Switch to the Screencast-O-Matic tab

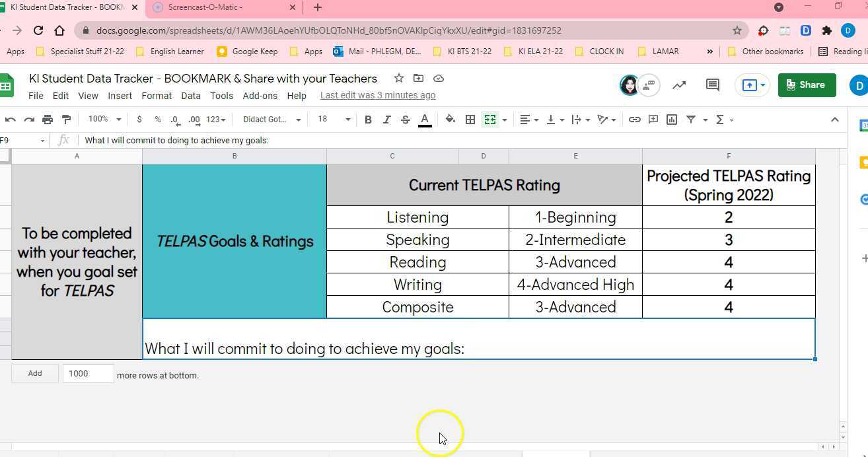tap(205, 7)
